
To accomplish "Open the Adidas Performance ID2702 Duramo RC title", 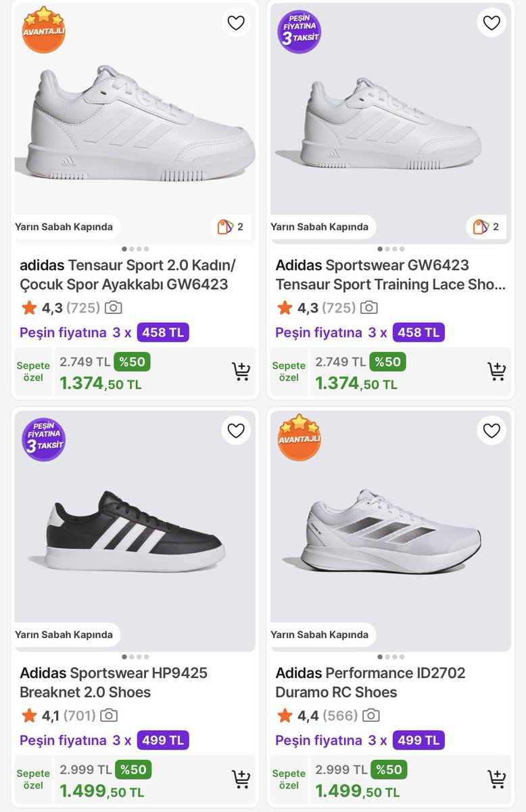I will (x=370, y=682).
